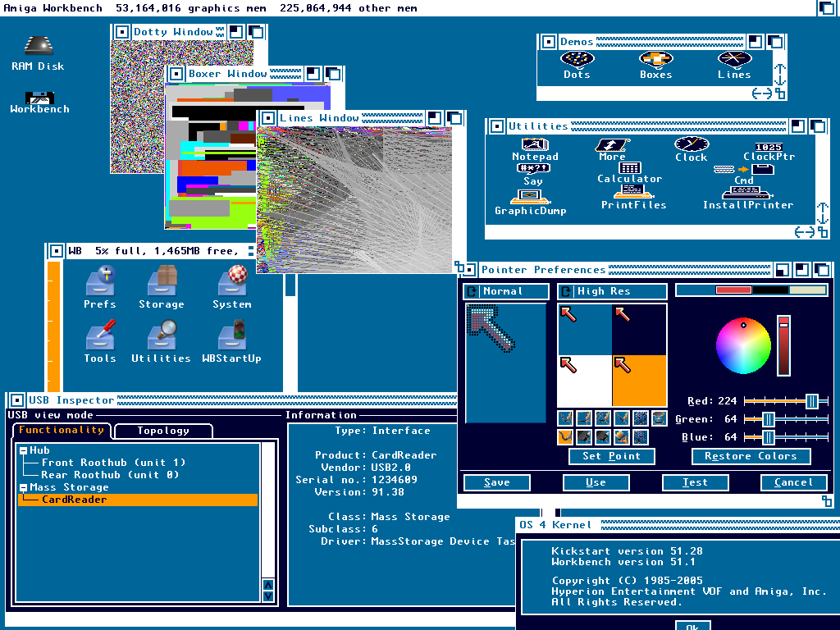
Task: Open the GraphicDump utility icon
Action: point(530,198)
